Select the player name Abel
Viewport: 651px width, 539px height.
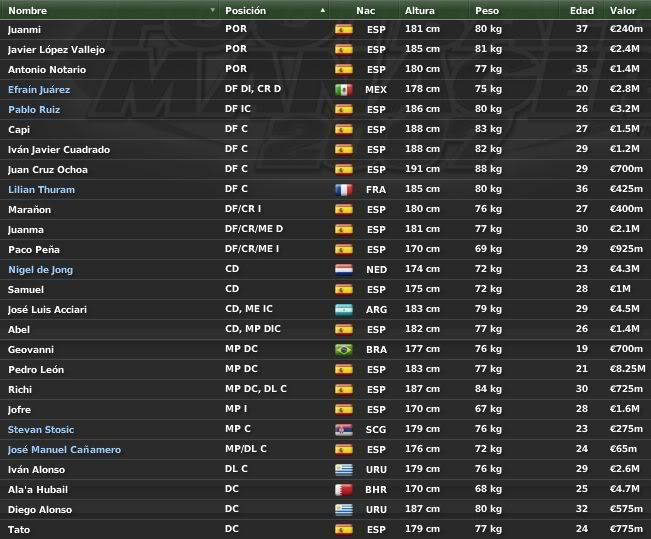coord(19,330)
